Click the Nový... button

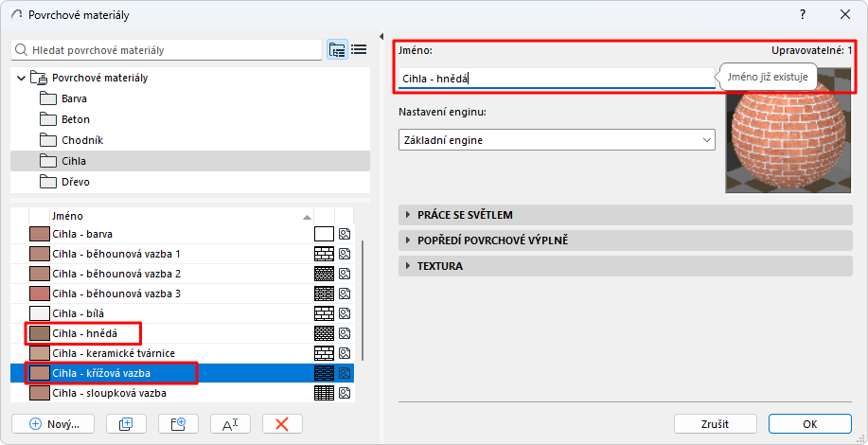pyautogui.click(x=56, y=424)
